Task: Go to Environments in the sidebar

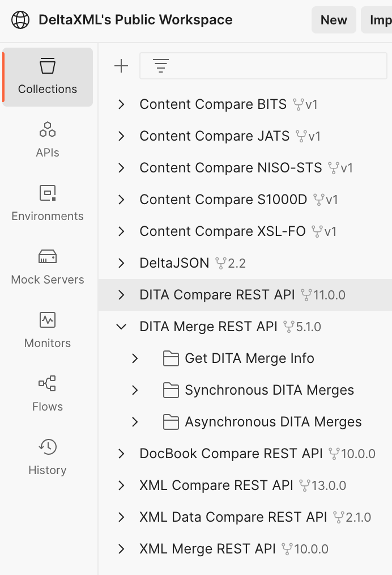Action: [48, 204]
